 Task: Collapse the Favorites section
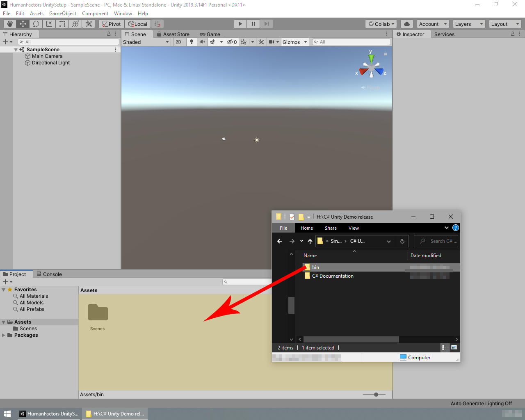[4, 290]
